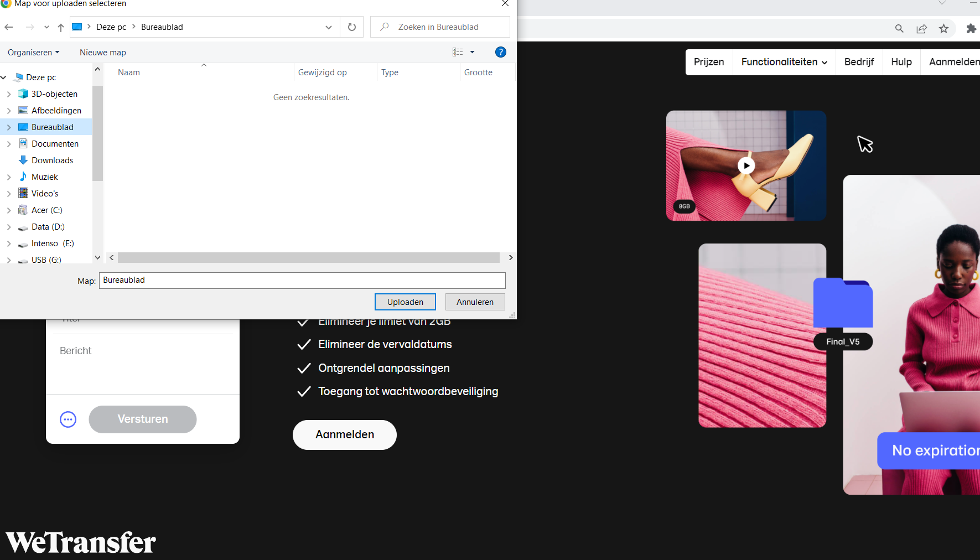The width and height of the screenshot is (980, 560).
Task: Open the Prijzen page from navigation
Action: coord(709,62)
